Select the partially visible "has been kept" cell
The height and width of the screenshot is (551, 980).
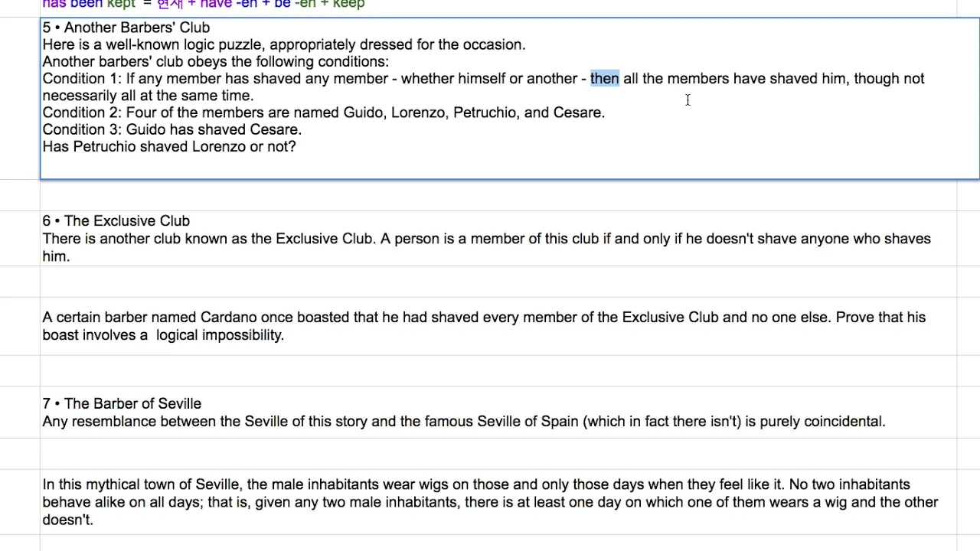point(498,7)
